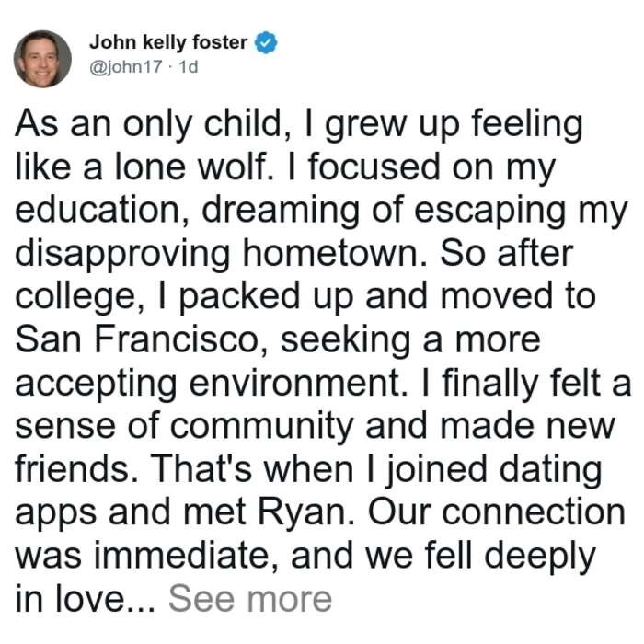The image size is (644, 644).
Task: Visit the @john17 handle link
Action: (126, 67)
